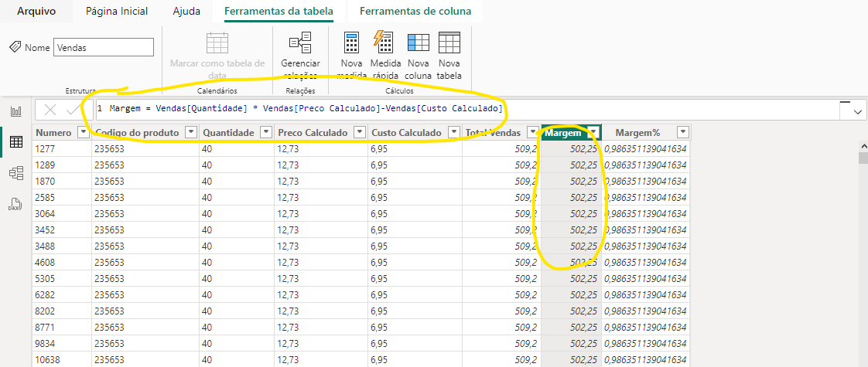Switch to the report view icon
This screenshot has width=868, height=367.
(16, 112)
